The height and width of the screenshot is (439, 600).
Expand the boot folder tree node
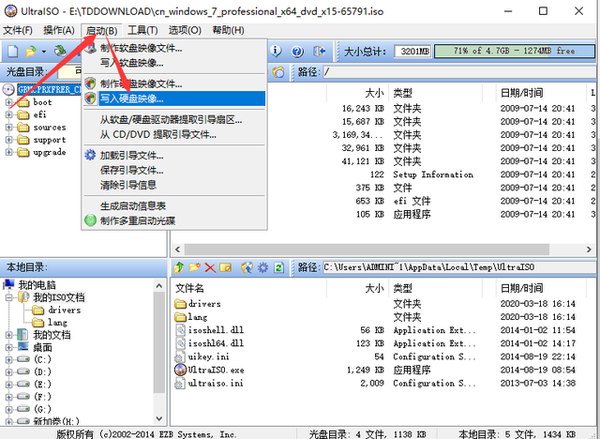click(8, 102)
